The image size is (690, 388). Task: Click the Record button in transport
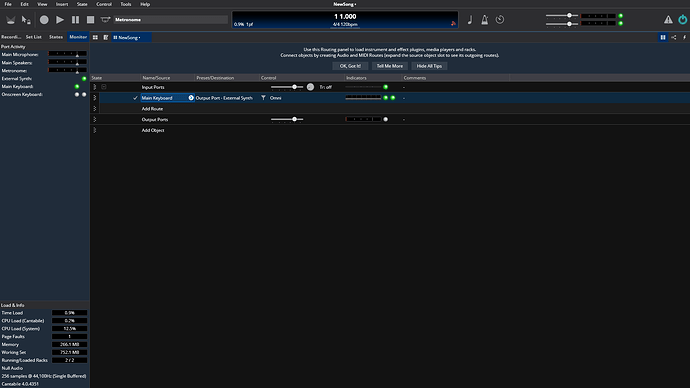click(x=44, y=20)
